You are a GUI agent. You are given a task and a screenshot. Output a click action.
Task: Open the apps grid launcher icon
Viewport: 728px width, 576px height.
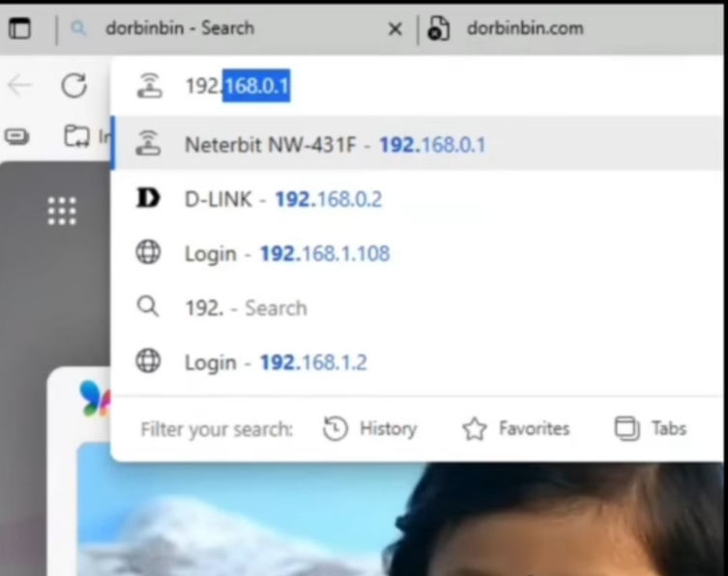(x=62, y=212)
